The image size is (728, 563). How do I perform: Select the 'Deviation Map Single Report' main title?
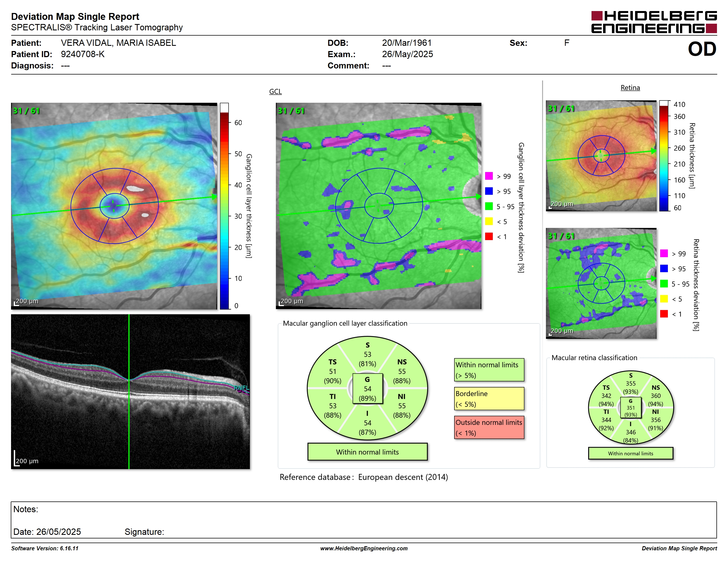(75, 16)
